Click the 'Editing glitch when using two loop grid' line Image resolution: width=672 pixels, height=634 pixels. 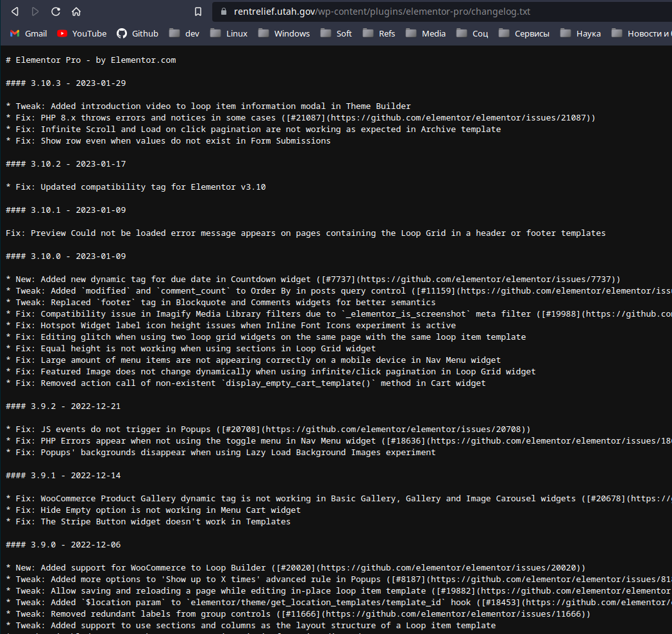pyautogui.click(x=265, y=338)
